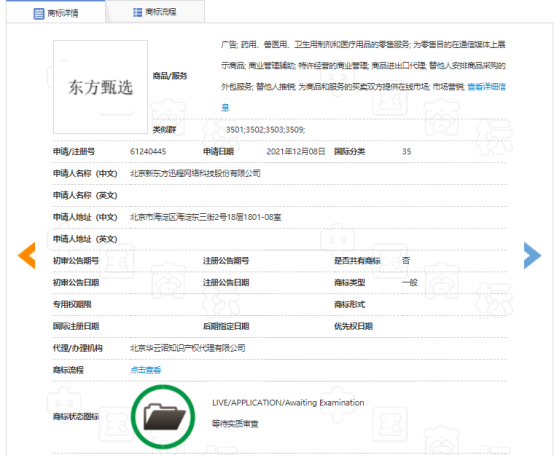The width and height of the screenshot is (554, 456).
Task: Open the 东方甄选 trademark image
Action: 100,87
